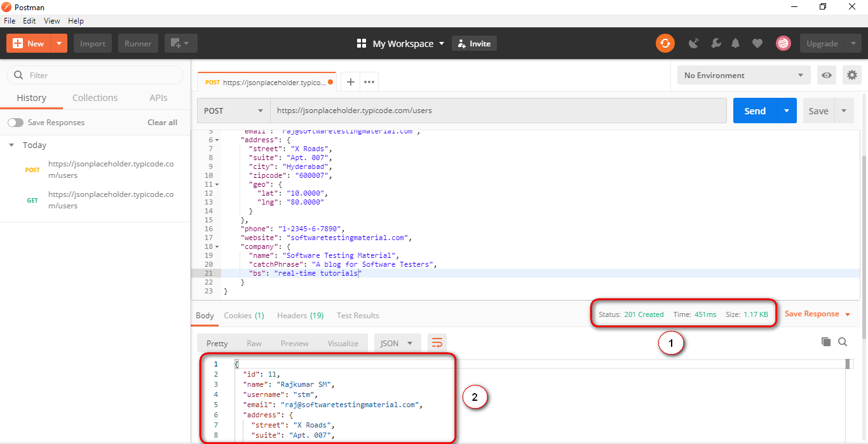Viewport: 868px width, 444px height.
Task: Switch to the Collections tab
Action: [95, 98]
